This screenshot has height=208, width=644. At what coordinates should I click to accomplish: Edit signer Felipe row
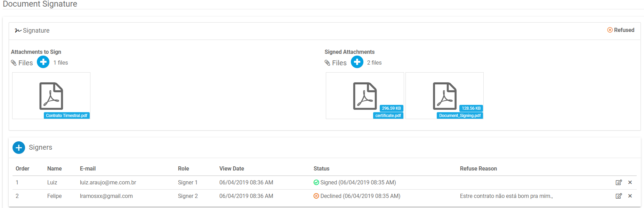coord(619,196)
